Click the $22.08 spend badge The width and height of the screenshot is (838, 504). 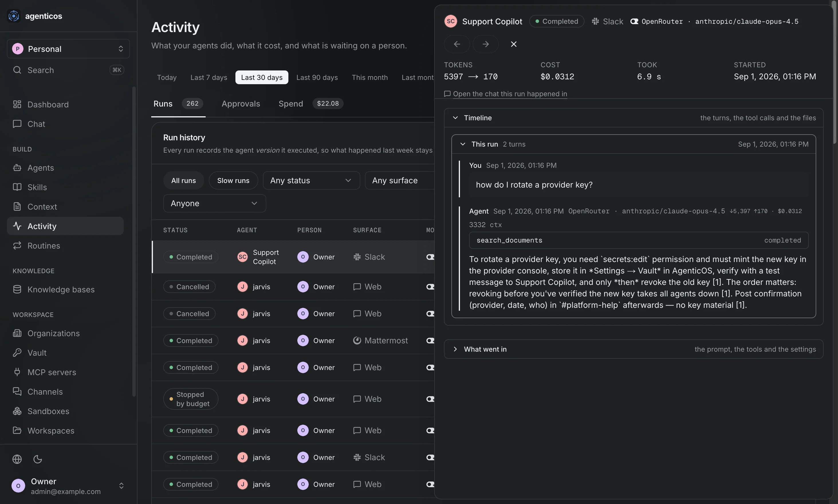[x=328, y=104]
